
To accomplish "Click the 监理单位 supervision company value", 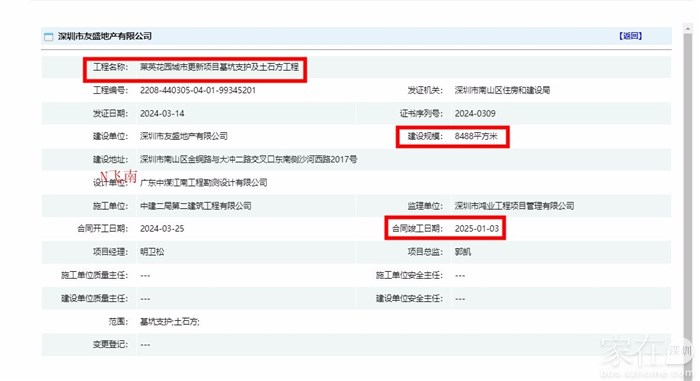I will click(x=514, y=205).
